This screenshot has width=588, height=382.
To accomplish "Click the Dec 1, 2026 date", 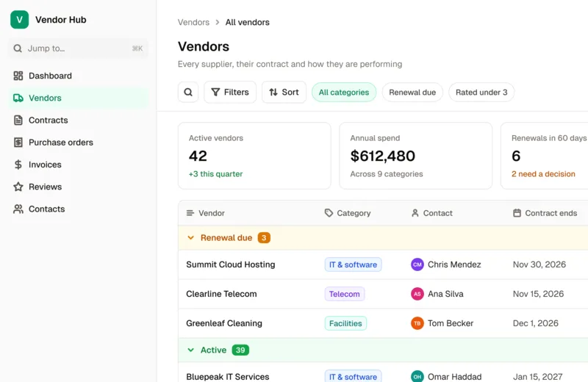I will coord(536,323).
